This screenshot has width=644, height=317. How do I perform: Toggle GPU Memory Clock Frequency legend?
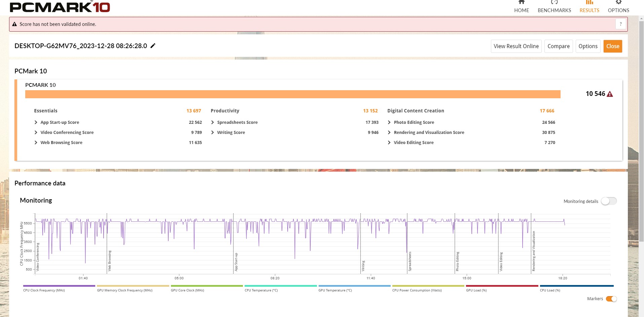point(133,288)
